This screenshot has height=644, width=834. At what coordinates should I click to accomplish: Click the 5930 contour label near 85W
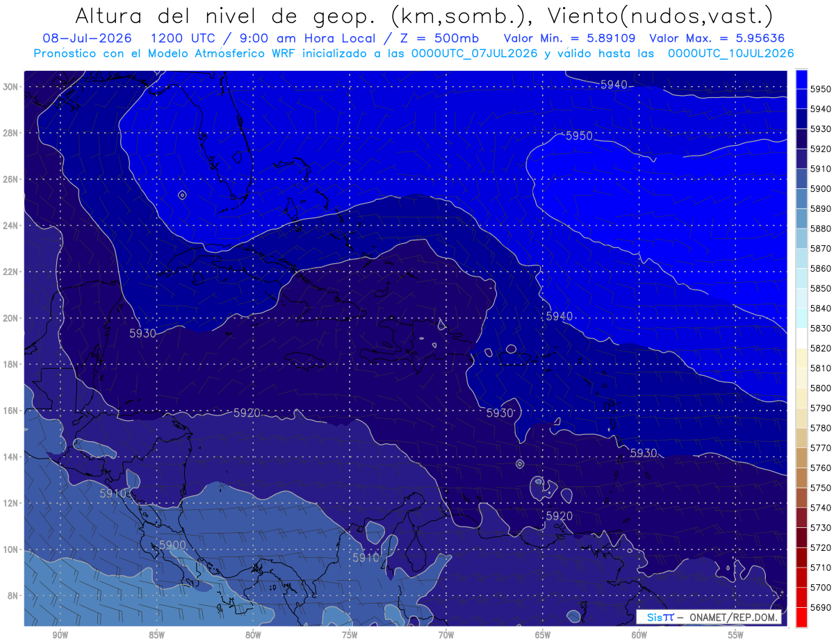point(142,333)
